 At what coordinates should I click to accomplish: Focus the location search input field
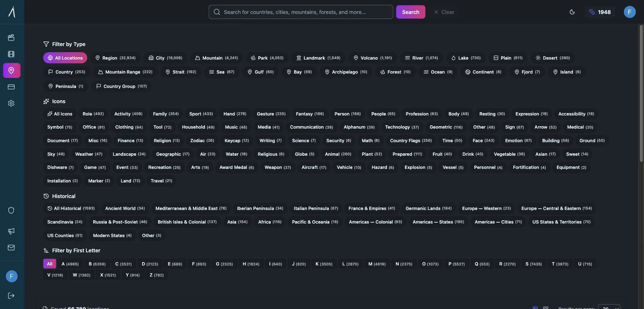tap(301, 12)
